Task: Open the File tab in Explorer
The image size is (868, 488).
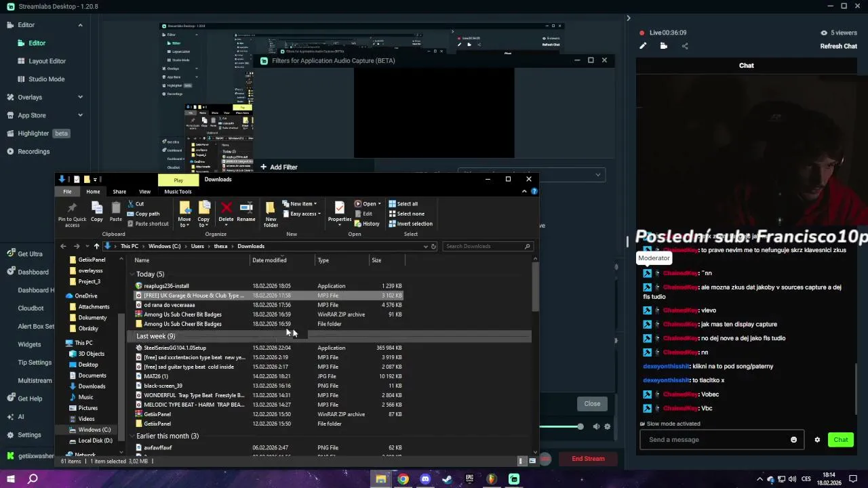Action: point(67,192)
